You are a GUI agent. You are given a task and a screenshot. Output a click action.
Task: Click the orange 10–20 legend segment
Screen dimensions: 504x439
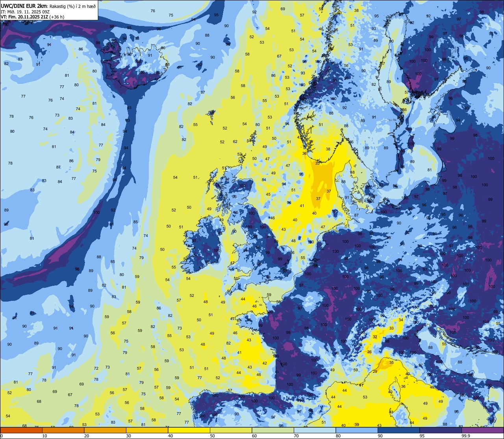[63, 430]
